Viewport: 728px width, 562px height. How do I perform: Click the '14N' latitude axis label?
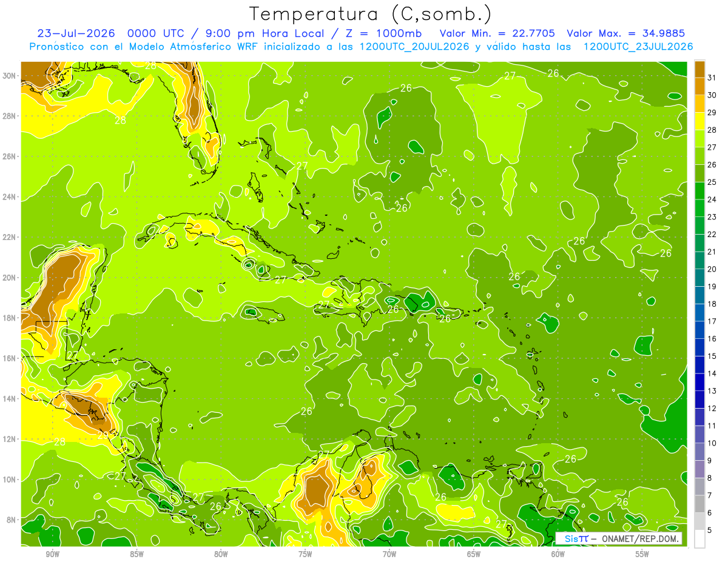pos(10,399)
